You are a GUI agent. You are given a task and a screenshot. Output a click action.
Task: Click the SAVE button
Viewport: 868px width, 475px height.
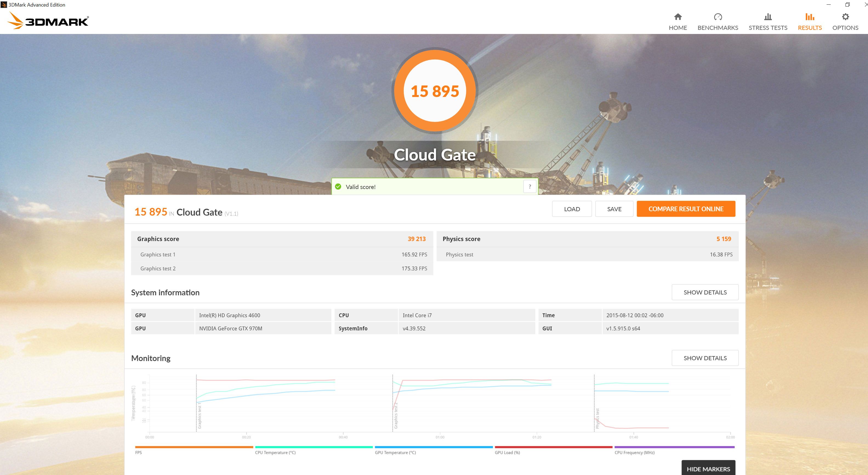[x=614, y=209]
